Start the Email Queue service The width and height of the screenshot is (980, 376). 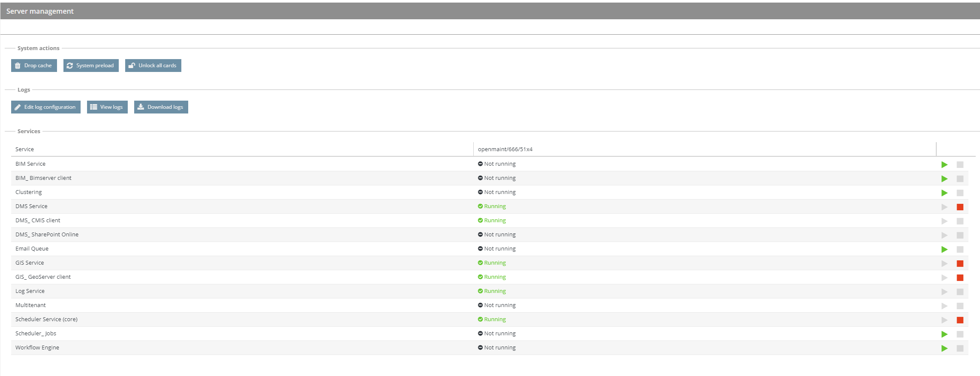(944, 249)
